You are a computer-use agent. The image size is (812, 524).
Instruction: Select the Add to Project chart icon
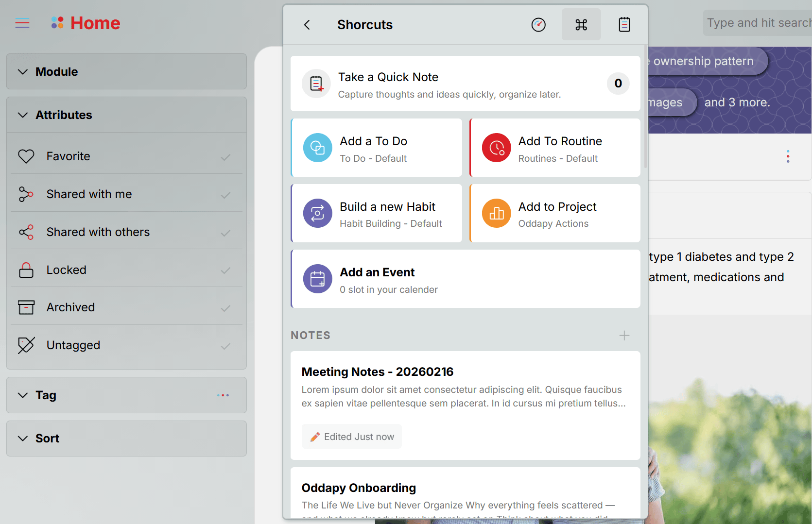point(496,213)
